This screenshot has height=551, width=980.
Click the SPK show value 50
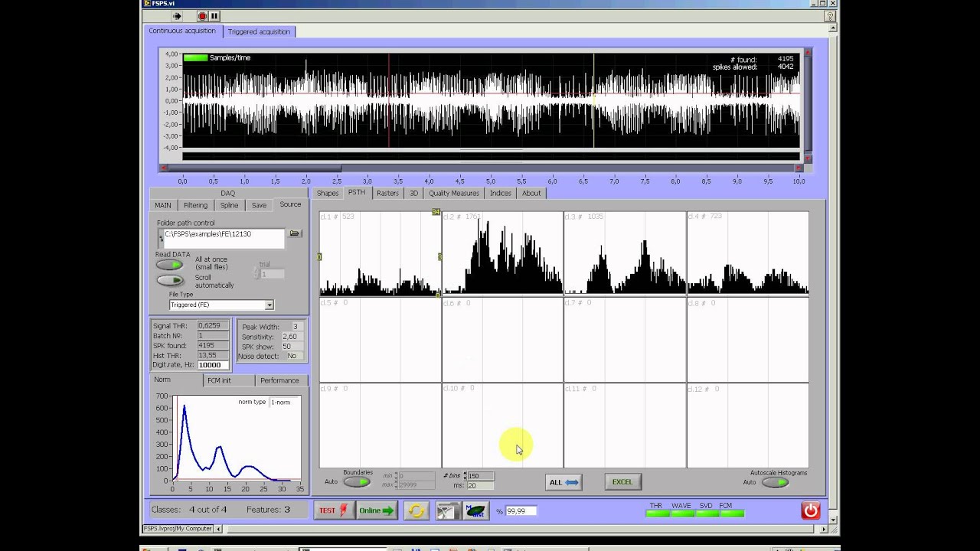pos(293,347)
